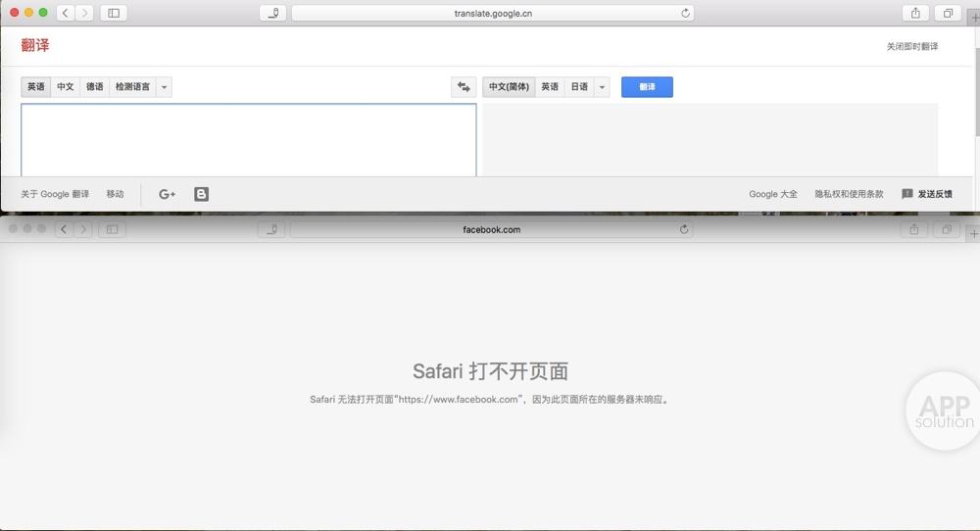Go back in the facebook.com window
Screen dimensions: 980x531
[64, 229]
